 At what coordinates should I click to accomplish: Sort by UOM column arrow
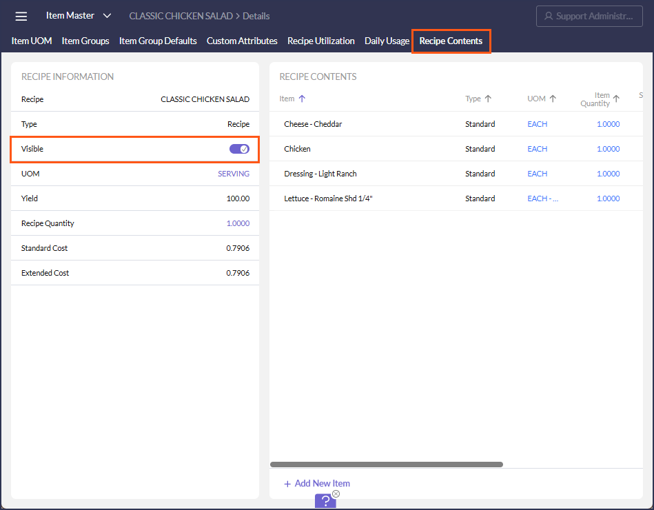553,99
